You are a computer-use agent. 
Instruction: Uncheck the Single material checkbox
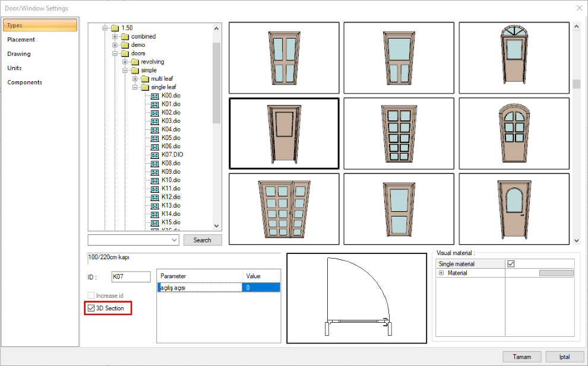[x=510, y=264]
